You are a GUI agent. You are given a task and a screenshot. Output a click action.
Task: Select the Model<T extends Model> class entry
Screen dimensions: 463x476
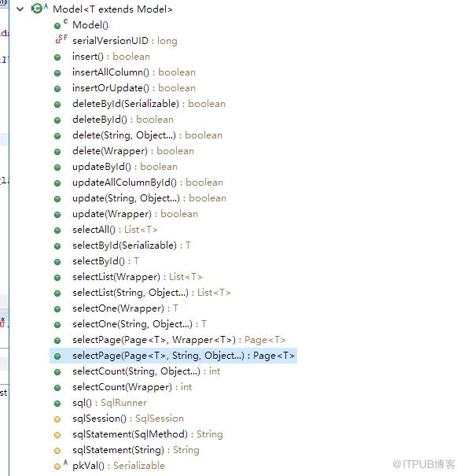coord(112,9)
